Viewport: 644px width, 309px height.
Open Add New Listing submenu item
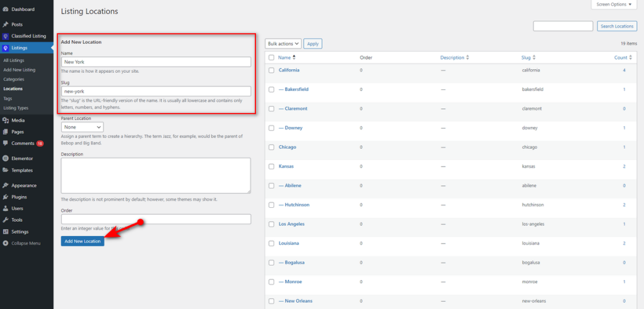[19, 70]
